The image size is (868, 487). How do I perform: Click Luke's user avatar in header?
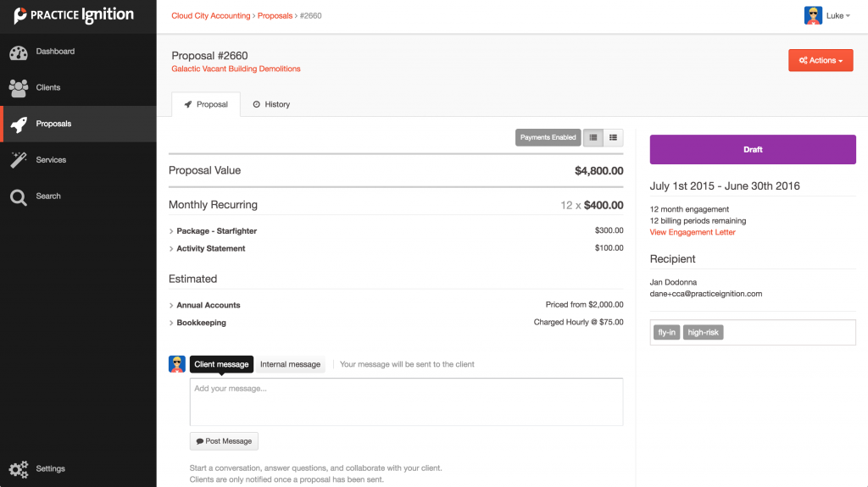pos(813,15)
